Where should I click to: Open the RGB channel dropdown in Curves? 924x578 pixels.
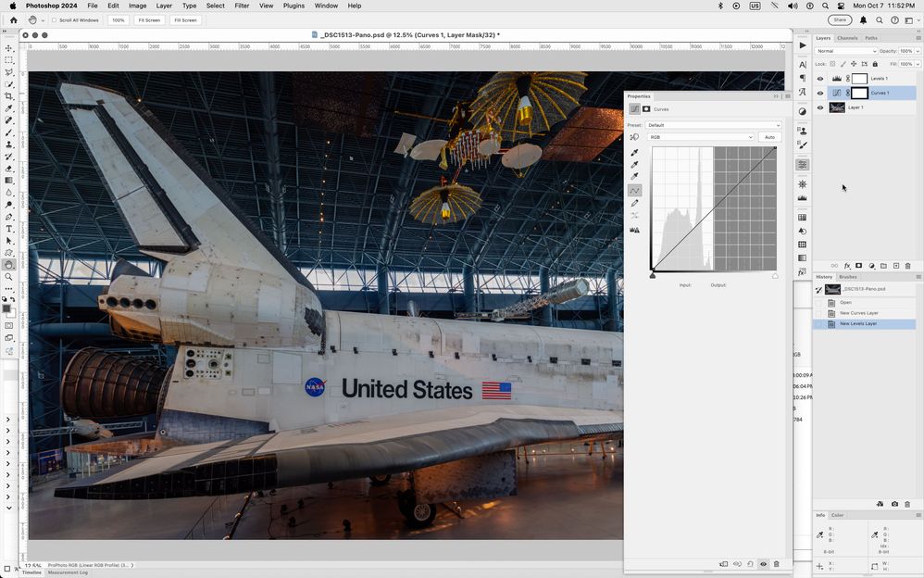pos(701,137)
